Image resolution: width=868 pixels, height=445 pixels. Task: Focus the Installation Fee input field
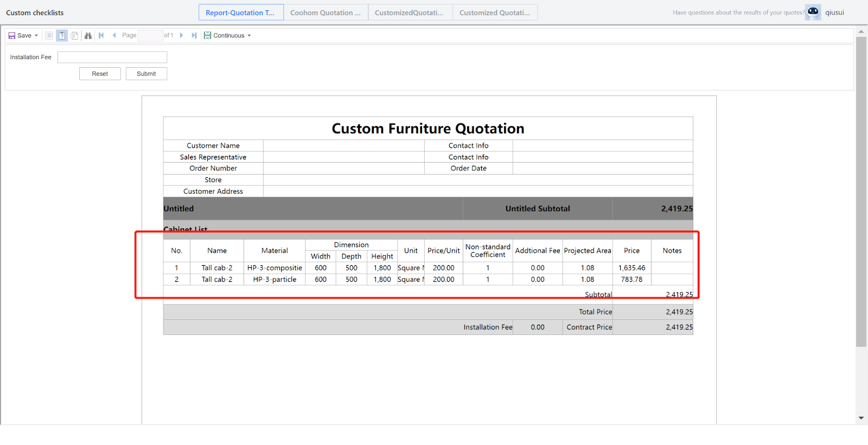click(112, 57)
